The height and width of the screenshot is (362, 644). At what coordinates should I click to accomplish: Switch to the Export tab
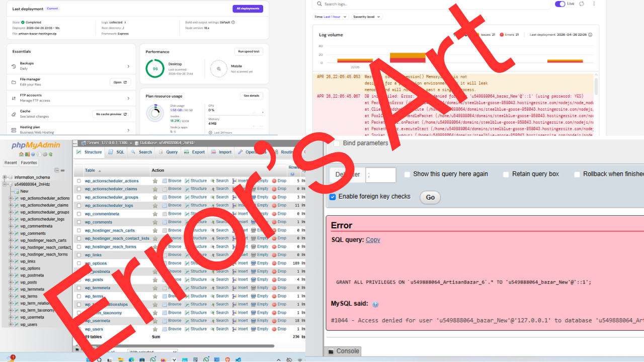click(195, 152)
